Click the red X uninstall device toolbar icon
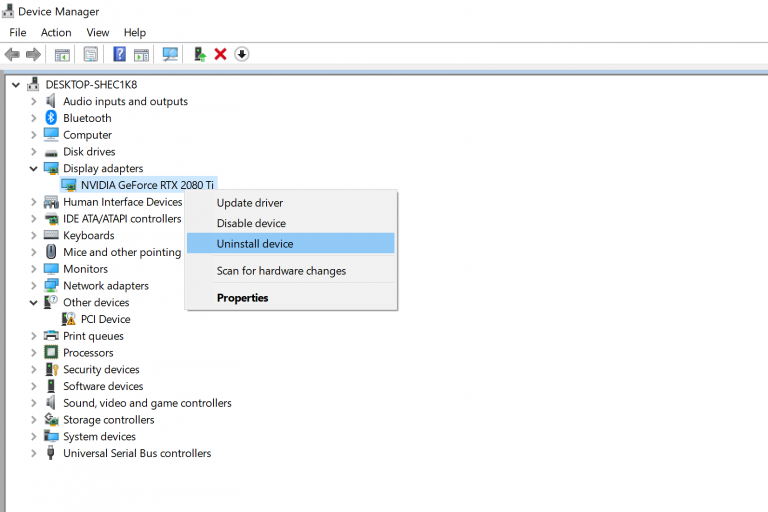This screenshot has width=768, height=512. point(220,54)
